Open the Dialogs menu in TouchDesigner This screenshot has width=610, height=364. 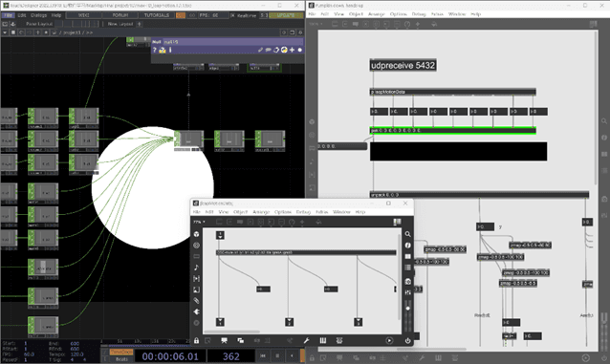tap(38, 15)
